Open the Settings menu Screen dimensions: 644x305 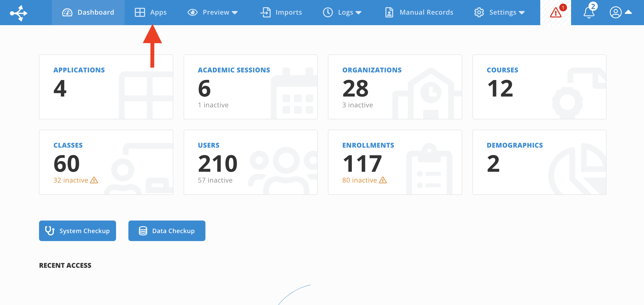499,12
